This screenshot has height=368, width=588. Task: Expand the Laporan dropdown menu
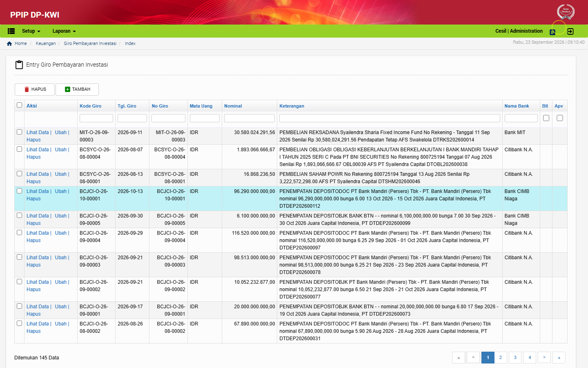click(x=64, y=31)
